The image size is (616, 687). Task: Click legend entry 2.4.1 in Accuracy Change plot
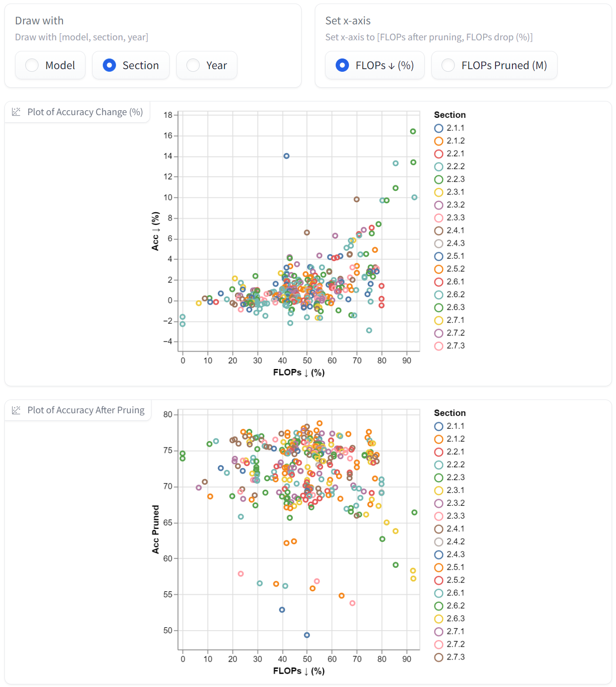(449, 231)
